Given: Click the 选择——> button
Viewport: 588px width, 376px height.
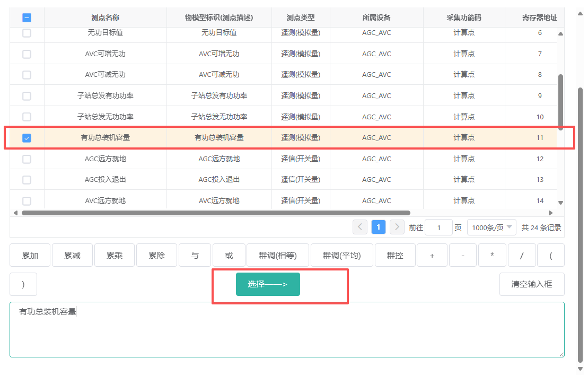Looking at the screenshot, I should 268,284.
